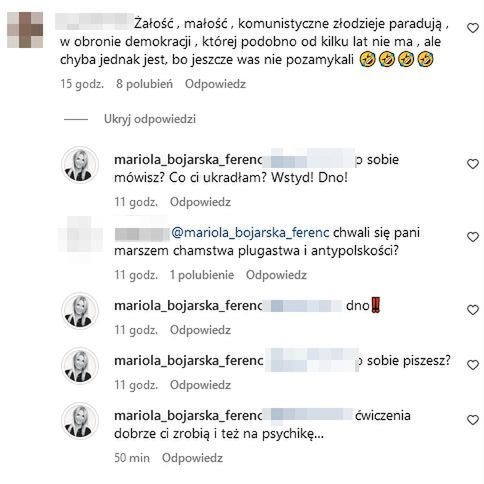484x484 pixels.
Task: Like the 'ćwiczenia dobrze ci zrobią' reply
Action: [473, 420]
